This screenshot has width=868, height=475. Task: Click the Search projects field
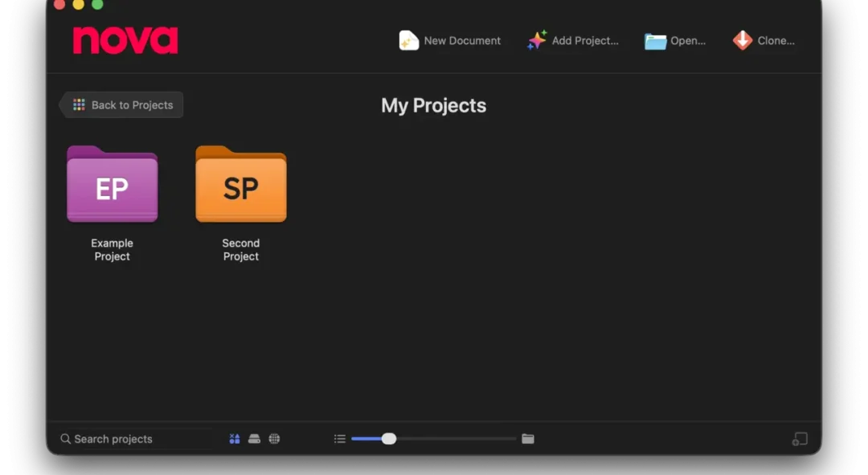coord(136,439)
